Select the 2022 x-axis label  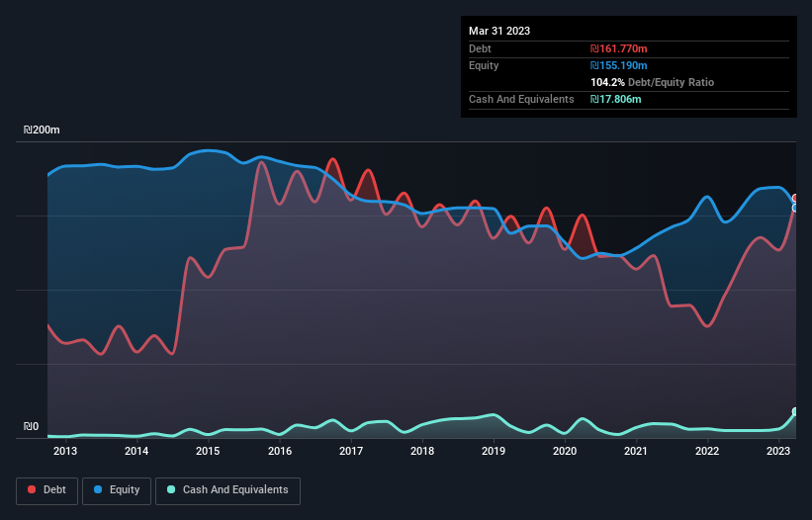[707, 451]
